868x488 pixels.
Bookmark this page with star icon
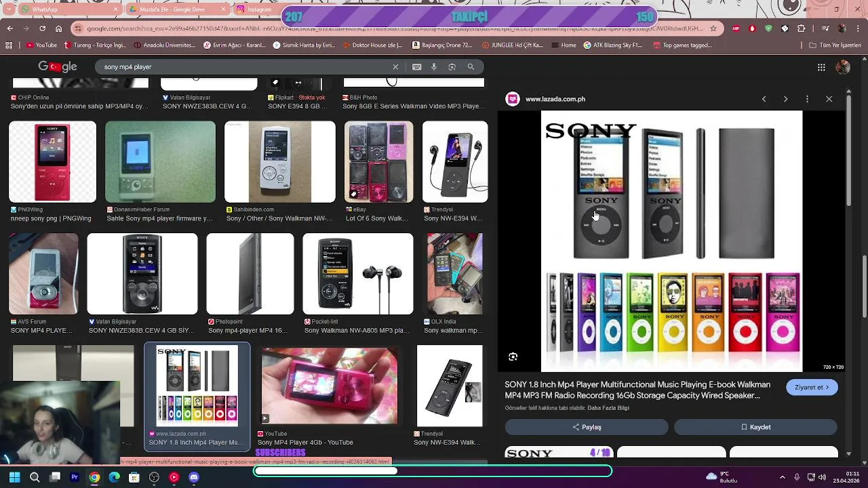713,28
